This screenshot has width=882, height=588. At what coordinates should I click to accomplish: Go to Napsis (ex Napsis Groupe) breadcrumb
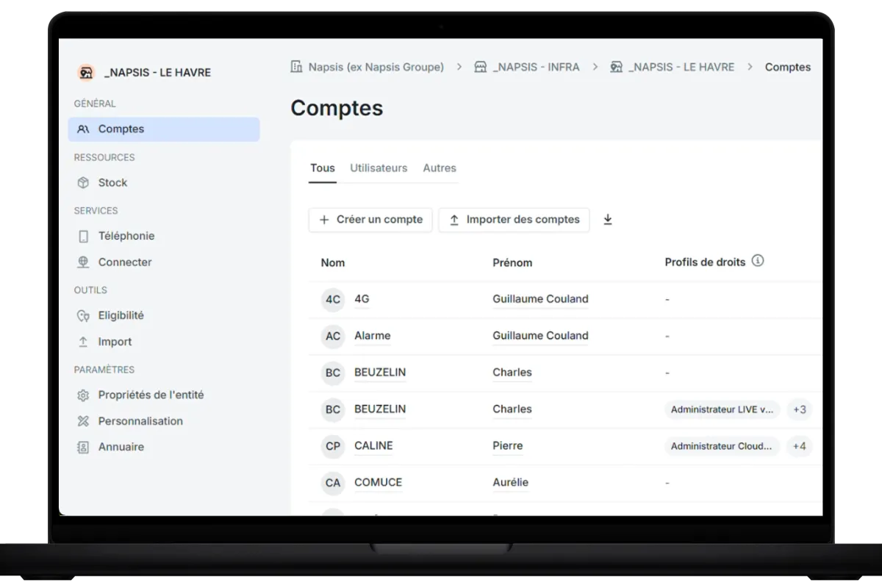[376, 67]
